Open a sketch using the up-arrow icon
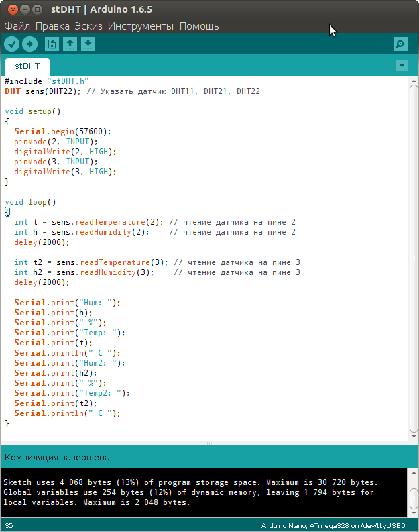Image resolution: width=419 pixels, height=532 pixels. [x=70, y=44]
